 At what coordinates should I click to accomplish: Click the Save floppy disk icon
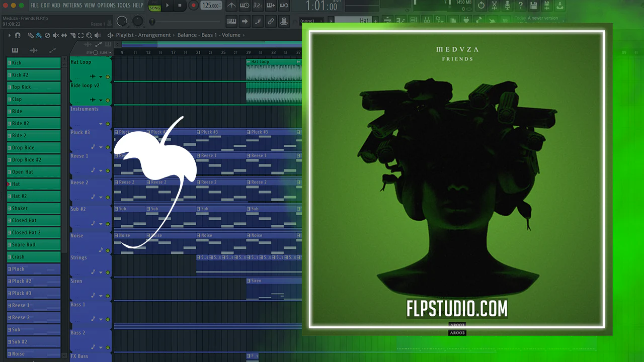tap(534, 6)
